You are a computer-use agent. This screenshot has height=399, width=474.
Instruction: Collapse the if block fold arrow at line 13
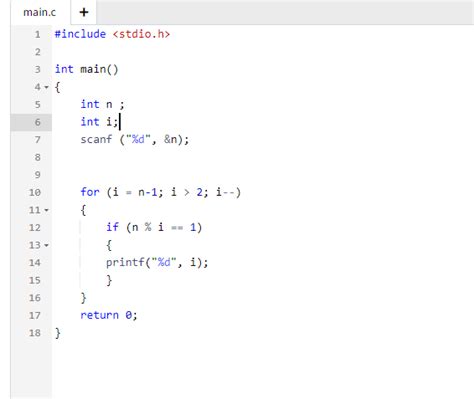coord(47,245)
